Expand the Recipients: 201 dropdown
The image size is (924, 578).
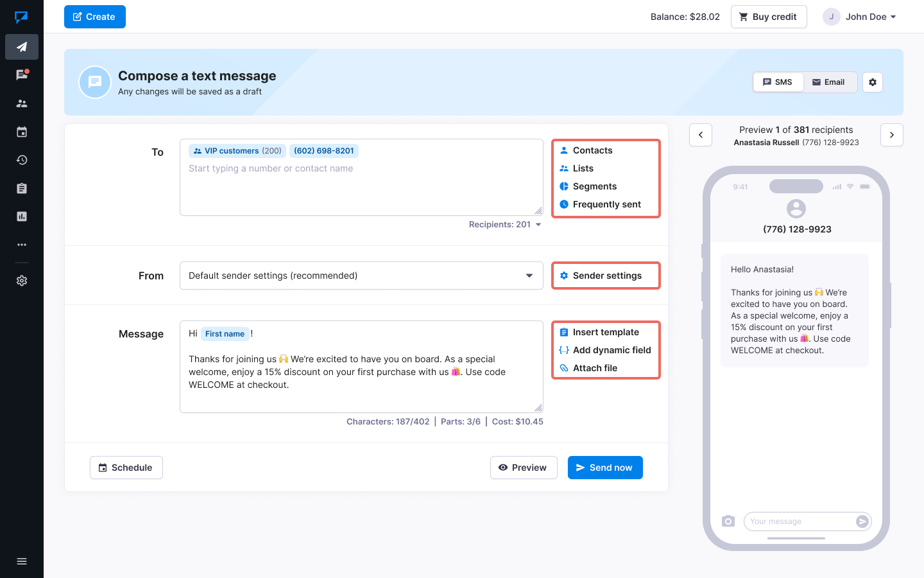click(505, 225)
